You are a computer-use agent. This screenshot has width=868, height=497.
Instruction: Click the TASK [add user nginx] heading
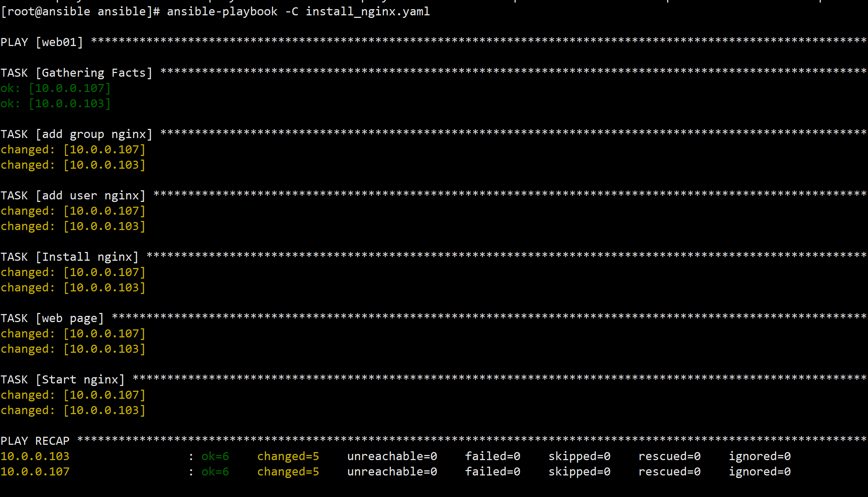point(73,196)
